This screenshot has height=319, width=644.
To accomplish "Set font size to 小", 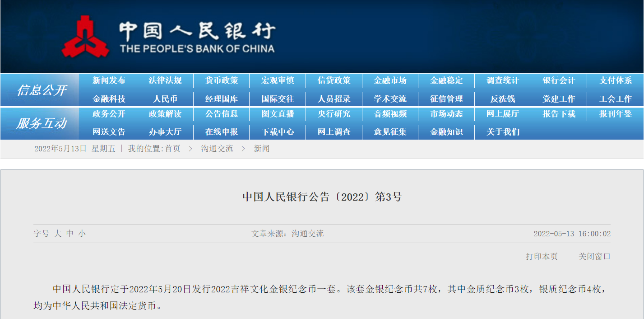I will click(x=82, y=234).
